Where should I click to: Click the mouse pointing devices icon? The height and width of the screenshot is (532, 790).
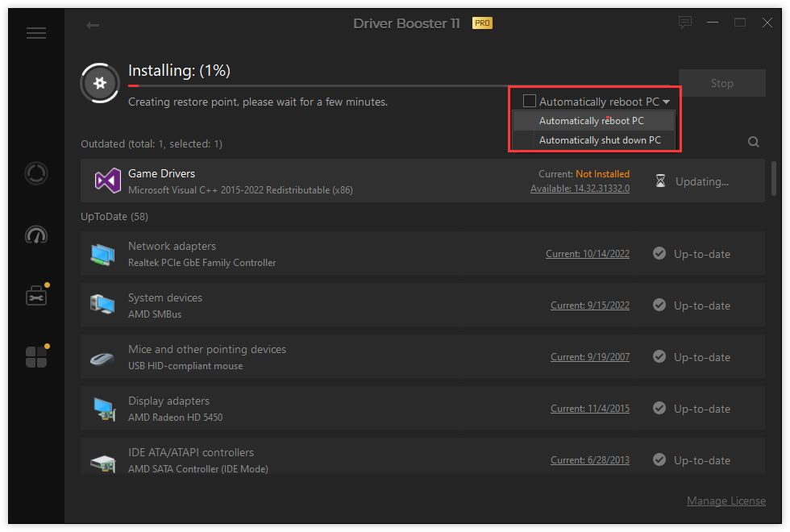click(102, 359)
